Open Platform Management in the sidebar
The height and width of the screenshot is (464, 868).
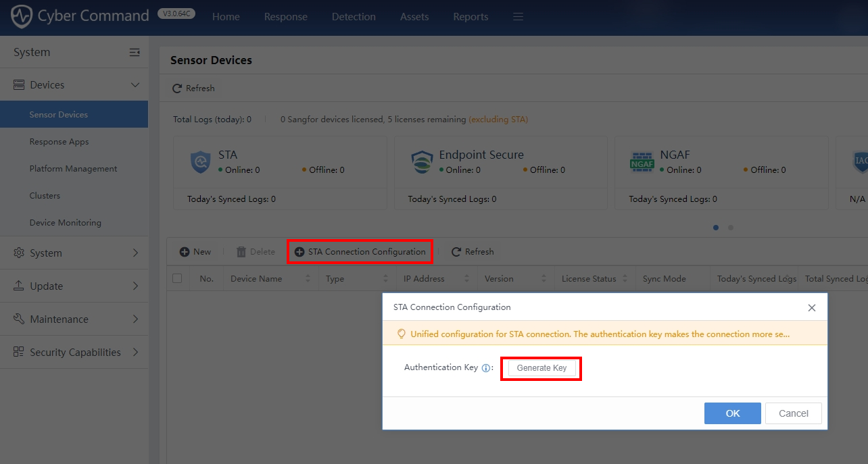coord(74,169)
